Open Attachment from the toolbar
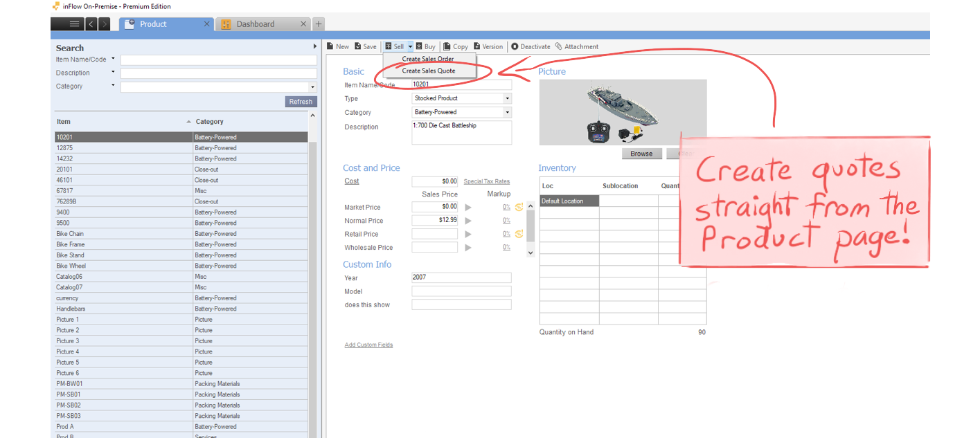Viewport: 980px width, 438px height. [x=577, y=47]
